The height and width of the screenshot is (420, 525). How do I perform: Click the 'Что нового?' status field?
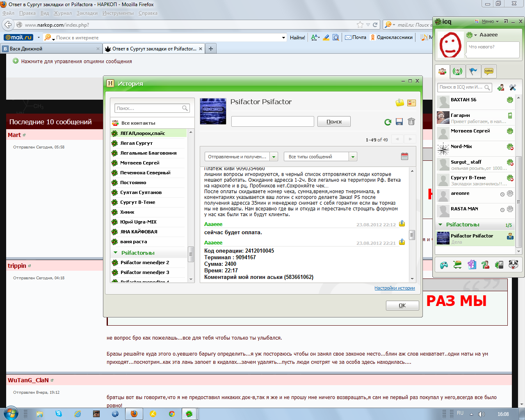click(493, 49)
